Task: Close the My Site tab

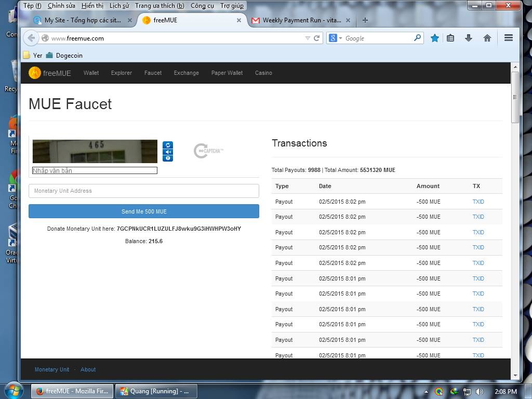Action: 129,20
